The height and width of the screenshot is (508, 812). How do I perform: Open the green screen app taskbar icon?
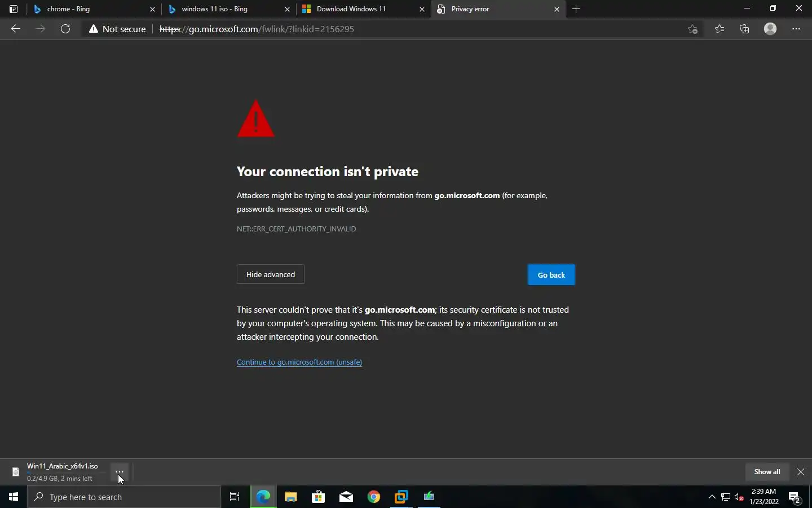click(429, 497)
